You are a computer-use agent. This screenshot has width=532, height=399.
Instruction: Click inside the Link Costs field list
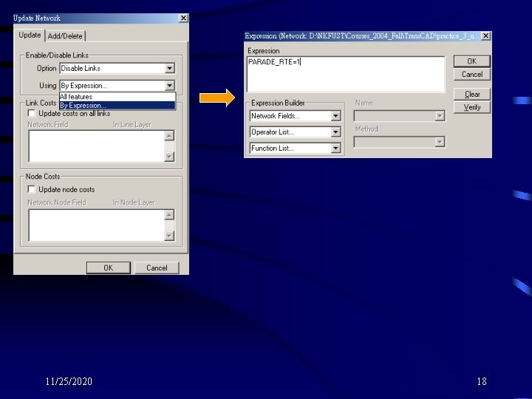(x=97, y=146)
